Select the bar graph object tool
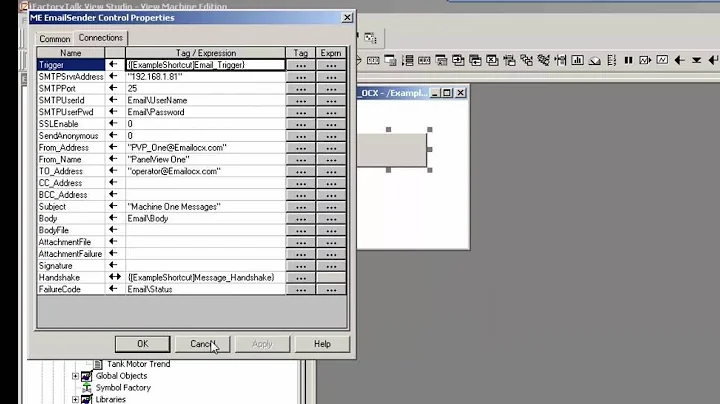This screenshot has height=404, width=720. 577,60
